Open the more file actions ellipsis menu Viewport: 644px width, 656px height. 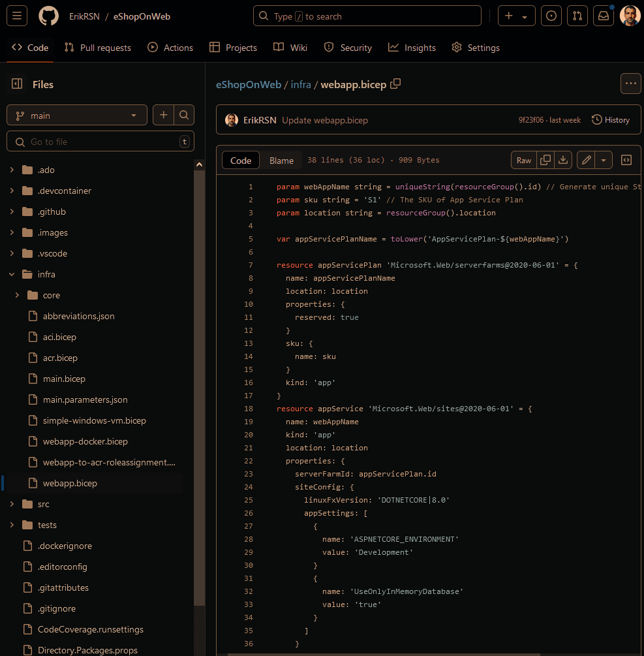[630, 84]
